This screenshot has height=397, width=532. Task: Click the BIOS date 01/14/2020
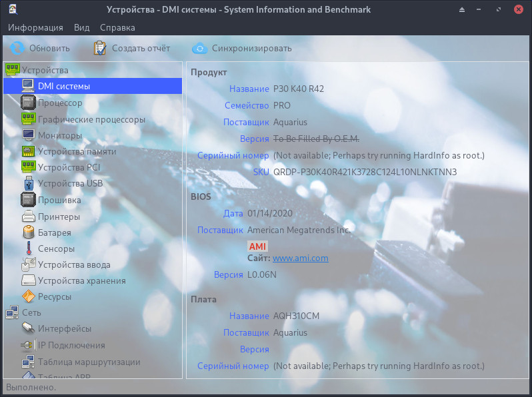coord(270,213)
